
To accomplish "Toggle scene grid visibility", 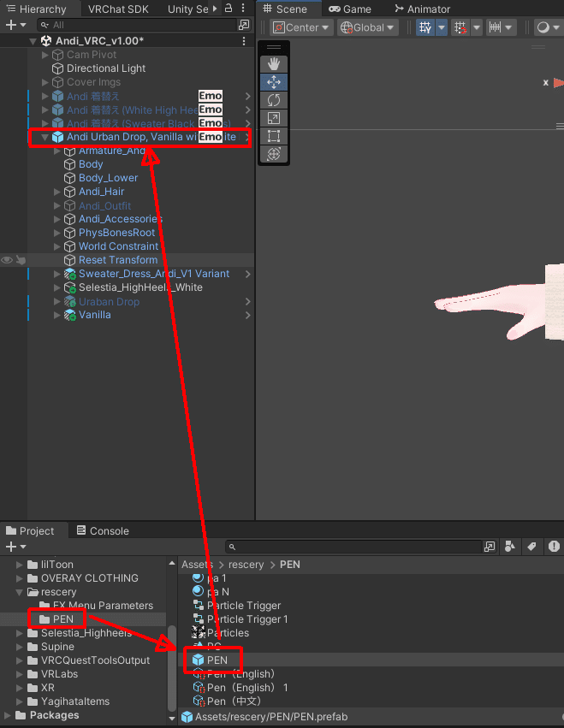I will [425, 28].
